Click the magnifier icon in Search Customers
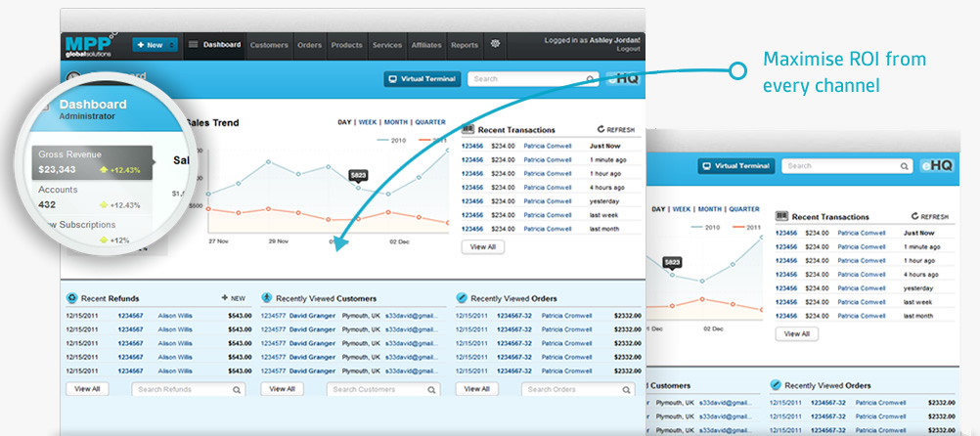The height and width of the screenshot is (436, 980). [x=431, y=389]
